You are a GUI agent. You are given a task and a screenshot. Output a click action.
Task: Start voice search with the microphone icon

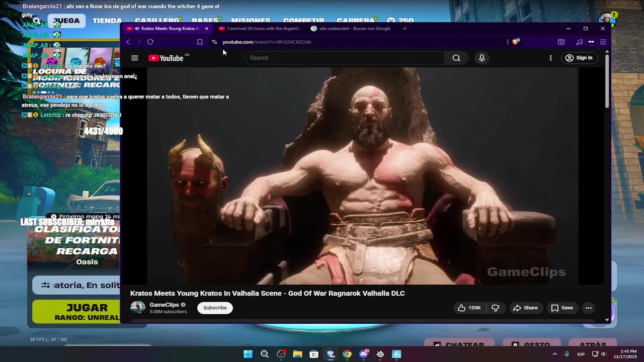[481, 58]
